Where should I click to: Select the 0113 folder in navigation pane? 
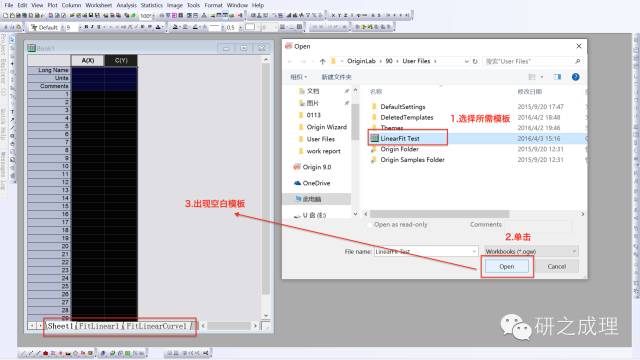(x=313, y=115)
